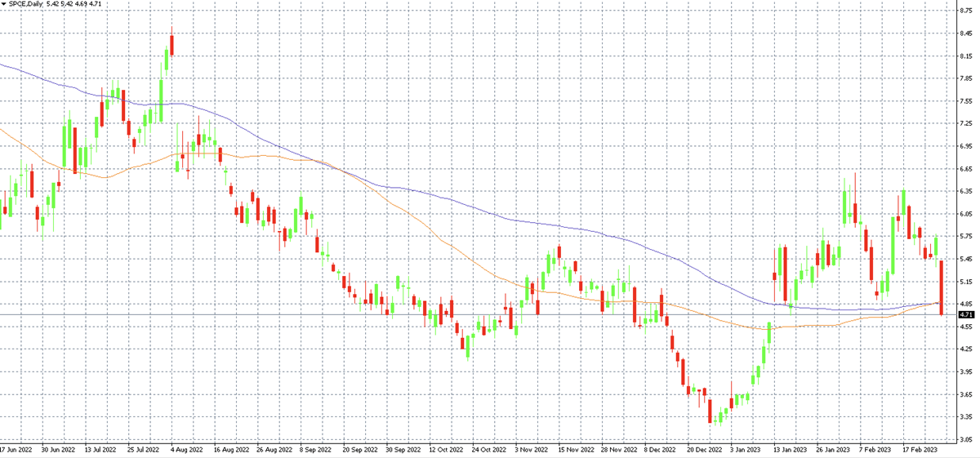
Task: Select the 4 Aug 2022 date label
Action: point(187,449)
